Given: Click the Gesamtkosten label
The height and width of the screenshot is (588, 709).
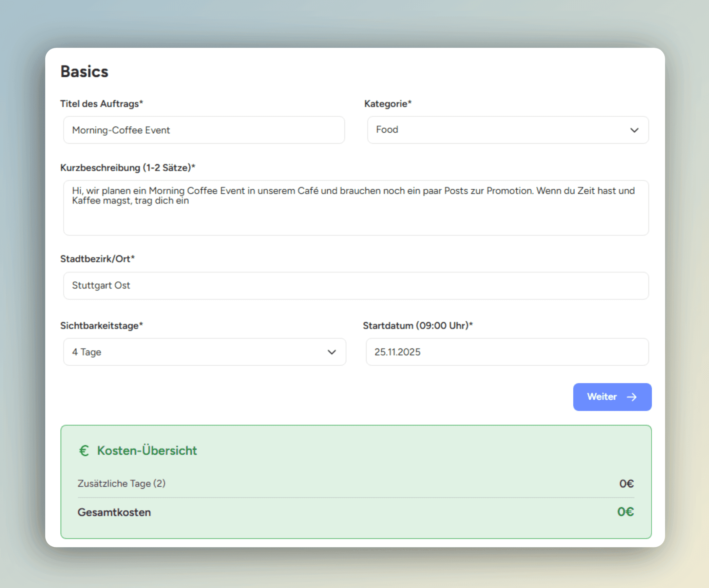Looking at the screenshot, I should [x=114, y=512].
